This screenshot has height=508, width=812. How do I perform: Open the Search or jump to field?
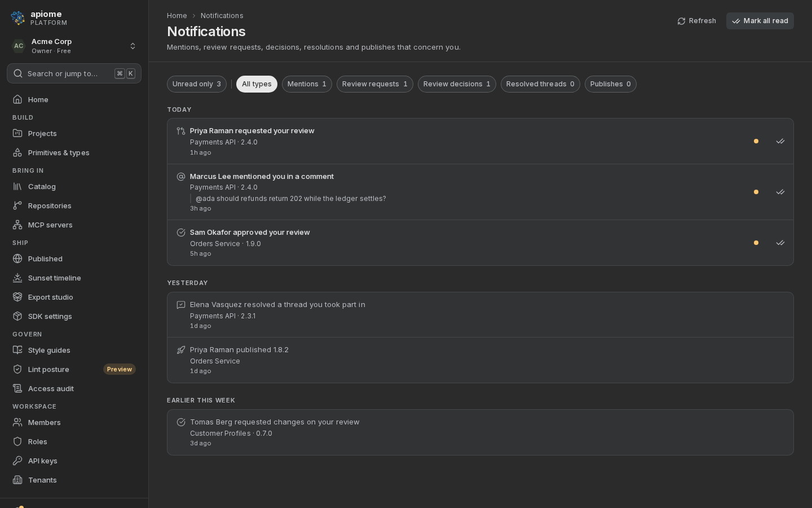tap(74, 73)
